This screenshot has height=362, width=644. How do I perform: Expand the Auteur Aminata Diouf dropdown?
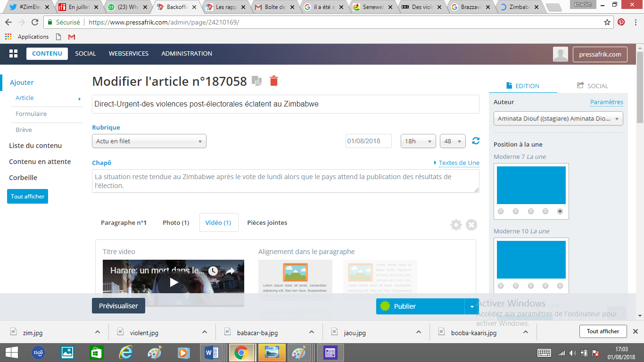click(558, 119)
